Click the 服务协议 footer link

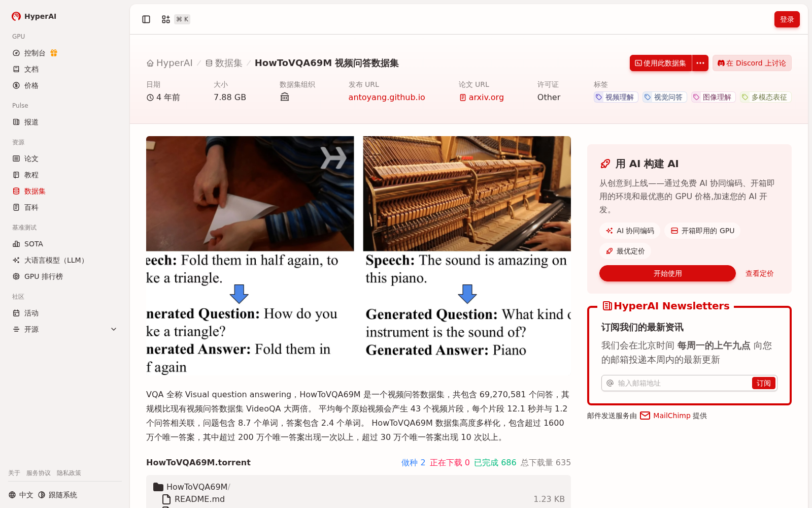tap(39, 473)
